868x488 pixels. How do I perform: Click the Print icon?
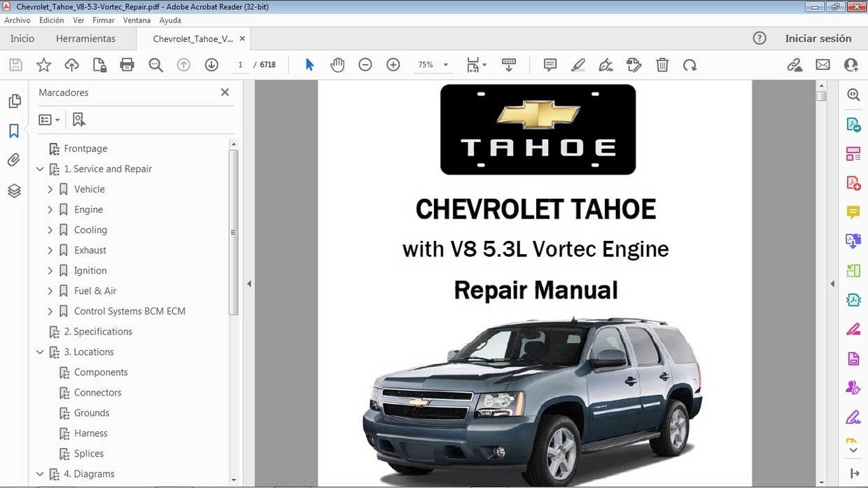tap(126, 64)
